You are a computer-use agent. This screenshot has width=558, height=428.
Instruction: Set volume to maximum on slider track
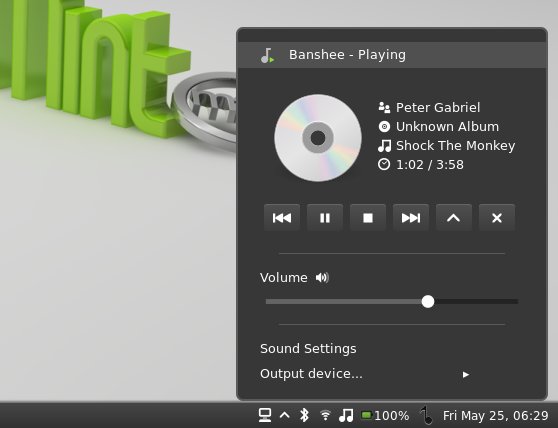[517, 302]
